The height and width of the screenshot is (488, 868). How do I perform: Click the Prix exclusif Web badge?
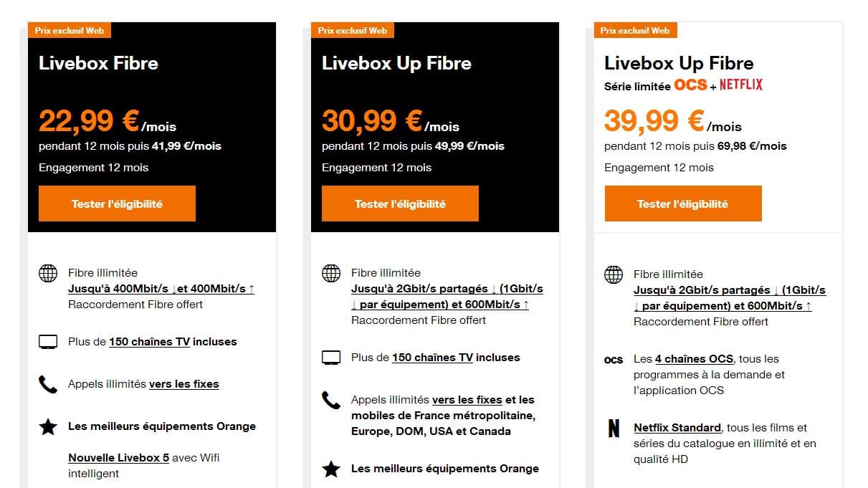pos(70,30)
